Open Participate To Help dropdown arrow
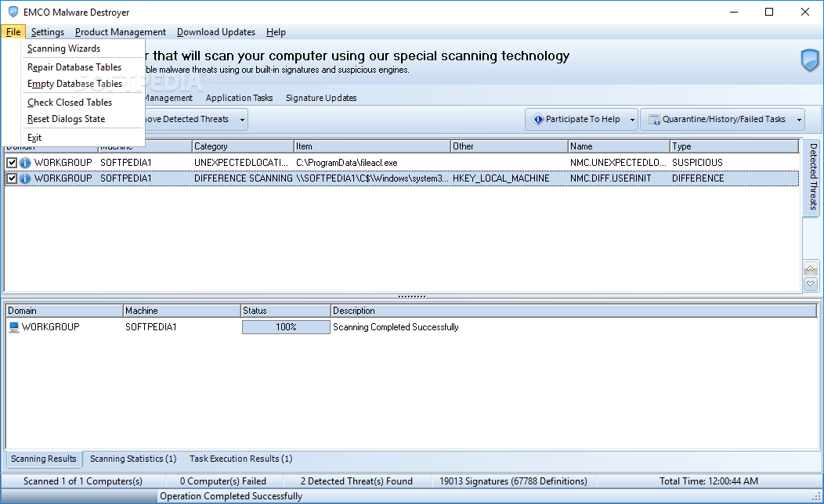824x504 pixels. [x=632, y=120]
